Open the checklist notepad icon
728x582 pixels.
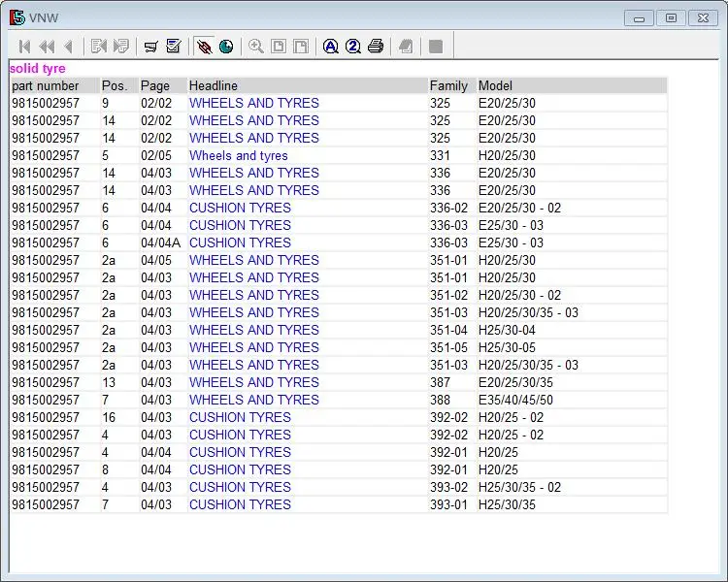[174, 47]
